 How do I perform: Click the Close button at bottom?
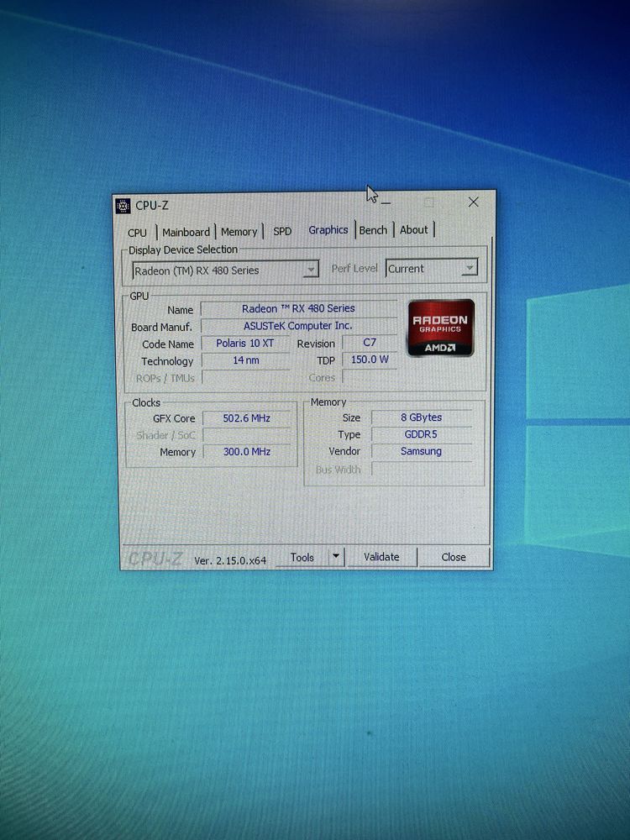454,557
